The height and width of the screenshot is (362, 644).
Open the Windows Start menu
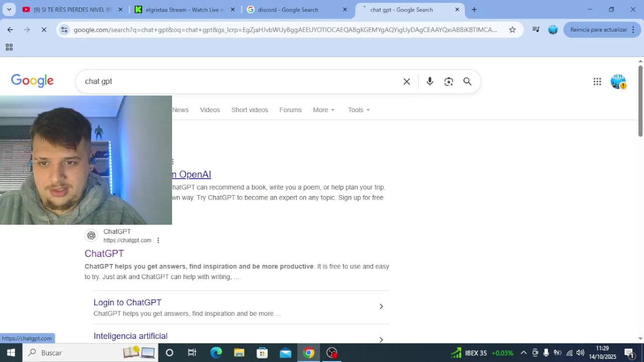[11, 352]
